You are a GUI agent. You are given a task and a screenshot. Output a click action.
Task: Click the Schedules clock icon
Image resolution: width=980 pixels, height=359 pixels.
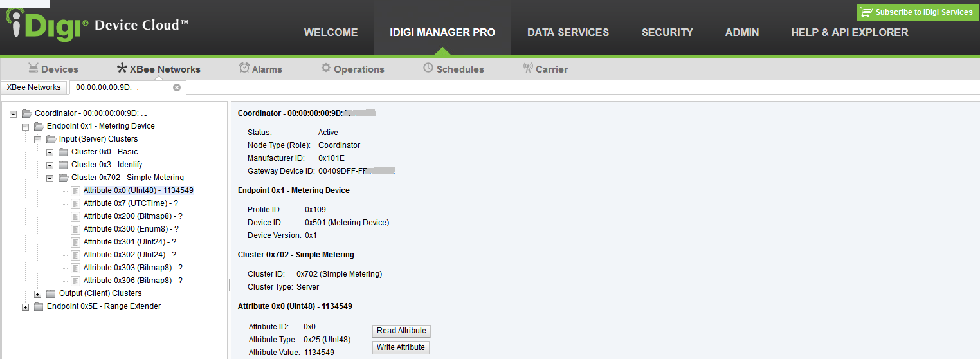coord(428,68)
